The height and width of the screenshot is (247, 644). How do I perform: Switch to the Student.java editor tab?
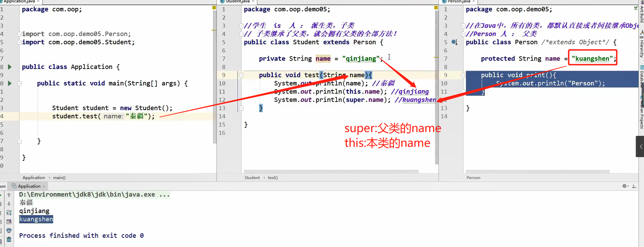(x=237, y=1)
